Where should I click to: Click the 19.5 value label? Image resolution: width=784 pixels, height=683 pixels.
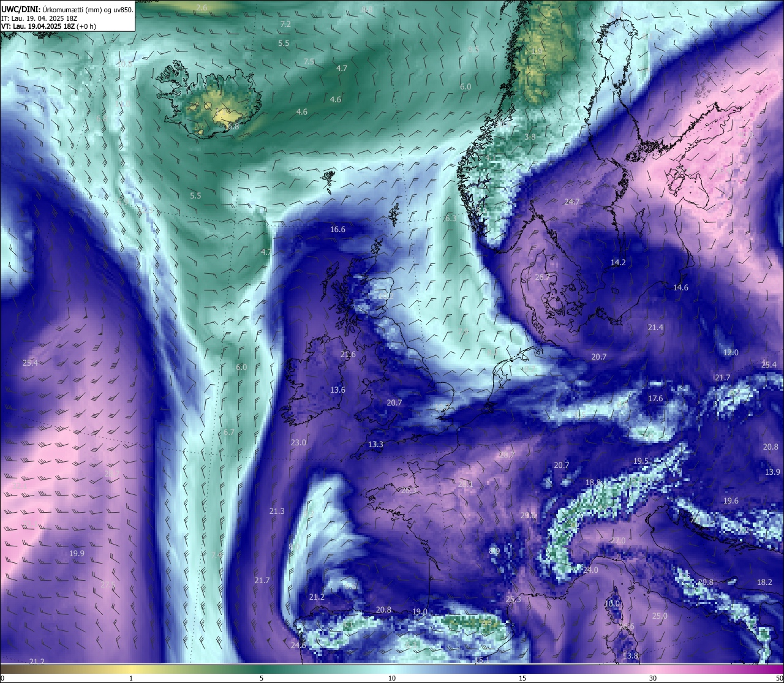point(641,461)
